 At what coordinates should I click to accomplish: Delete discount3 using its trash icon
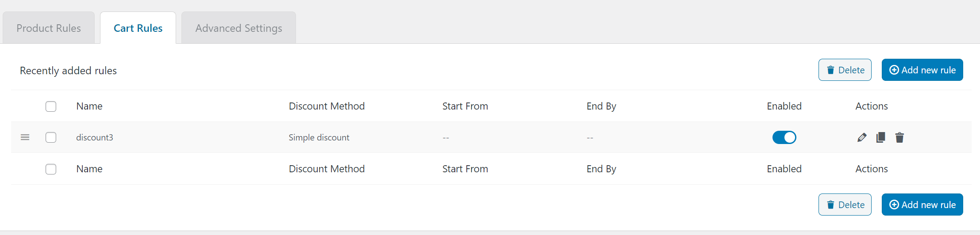point(899,137)
